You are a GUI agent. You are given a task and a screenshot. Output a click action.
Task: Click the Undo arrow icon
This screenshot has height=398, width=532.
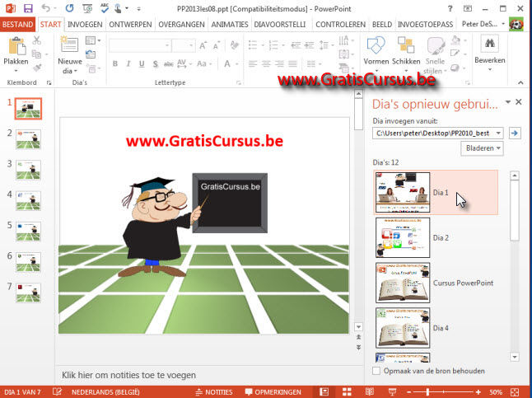click(x=46, y=8)
